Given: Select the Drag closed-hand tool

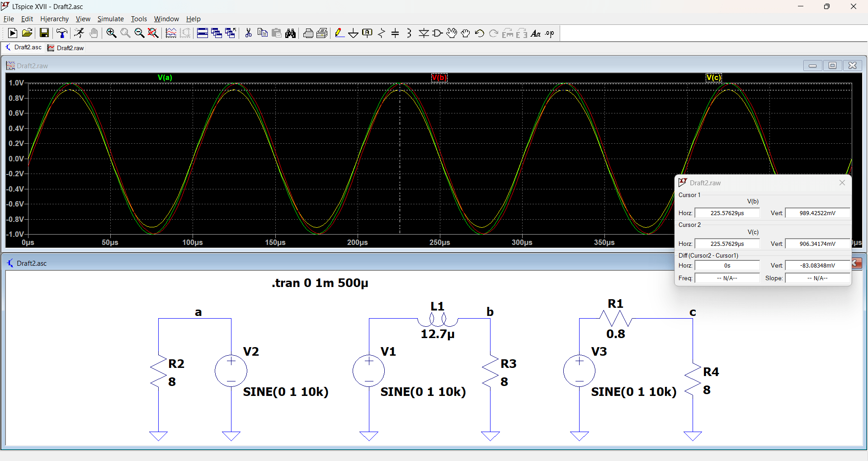Looking at the screenshot, I should [x=466, y=33].
